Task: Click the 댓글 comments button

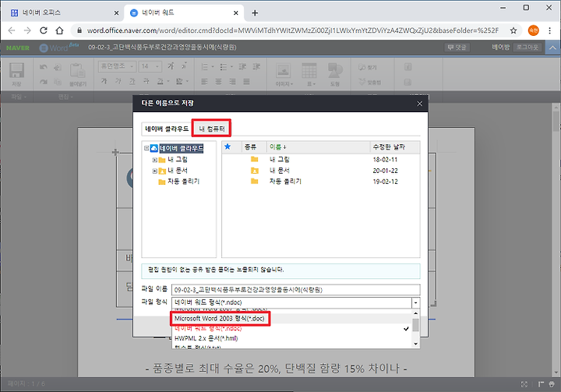Action: point(457,48)
